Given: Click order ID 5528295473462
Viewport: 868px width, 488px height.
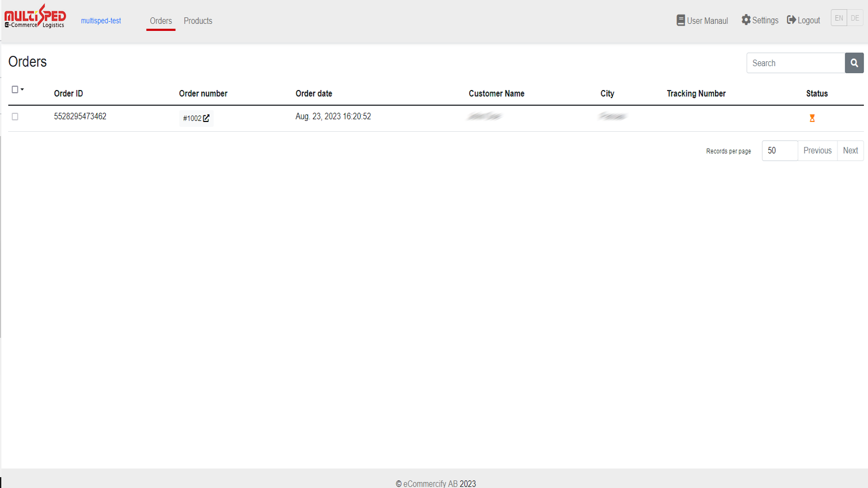Looking at the screenshot, I should click(80, 117).
